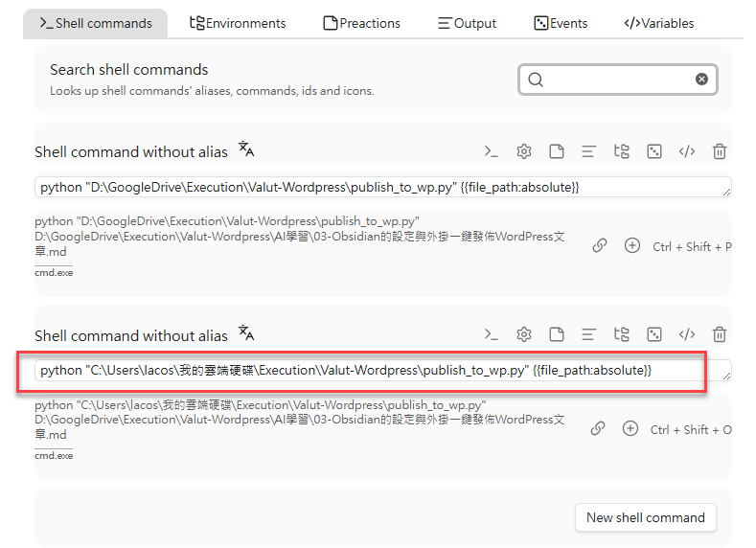
Task: Switch to the Preactions tab
Action: pos(362,23)
